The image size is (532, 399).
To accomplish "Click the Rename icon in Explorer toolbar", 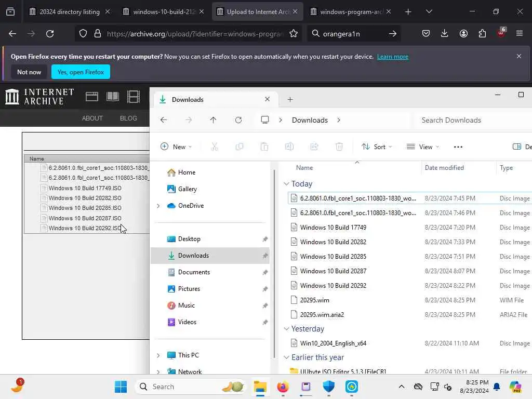I will point(289,147).
